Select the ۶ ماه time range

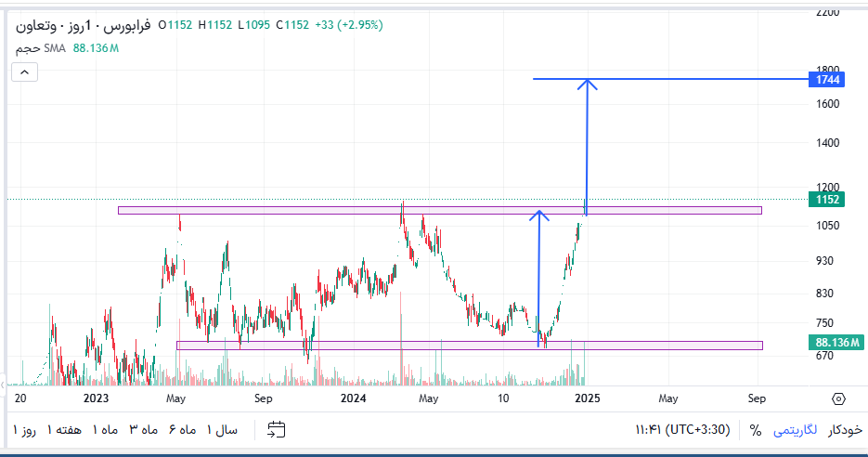(183, 430)
